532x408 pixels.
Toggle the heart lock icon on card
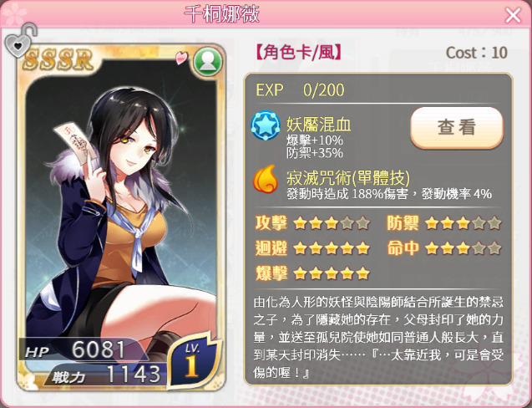coord(20,41)
